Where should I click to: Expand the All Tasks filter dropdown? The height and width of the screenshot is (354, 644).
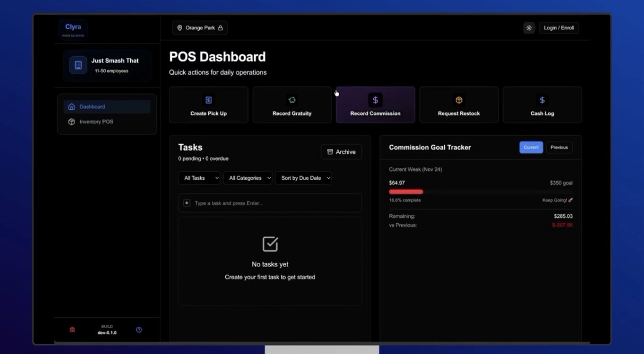[x=199, y=178]
